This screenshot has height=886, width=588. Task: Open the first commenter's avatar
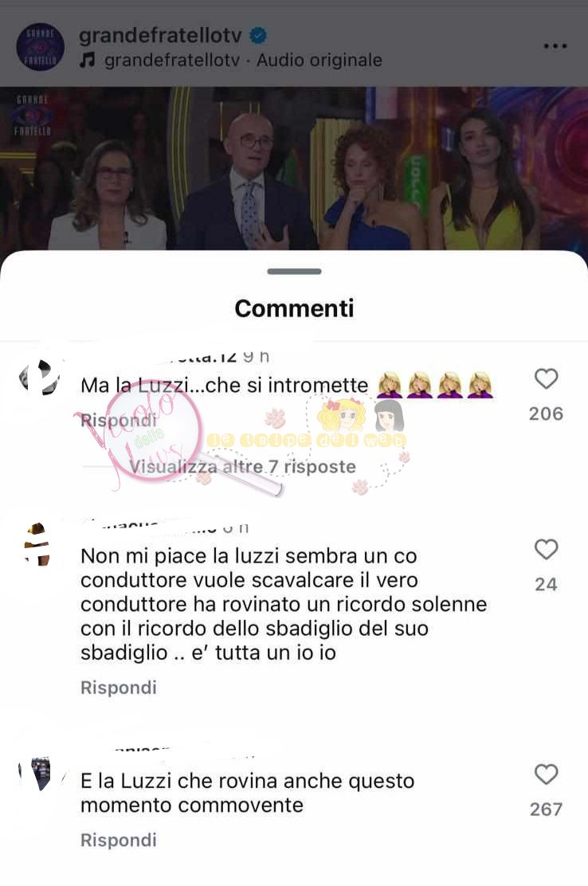(x=39, y=378)
